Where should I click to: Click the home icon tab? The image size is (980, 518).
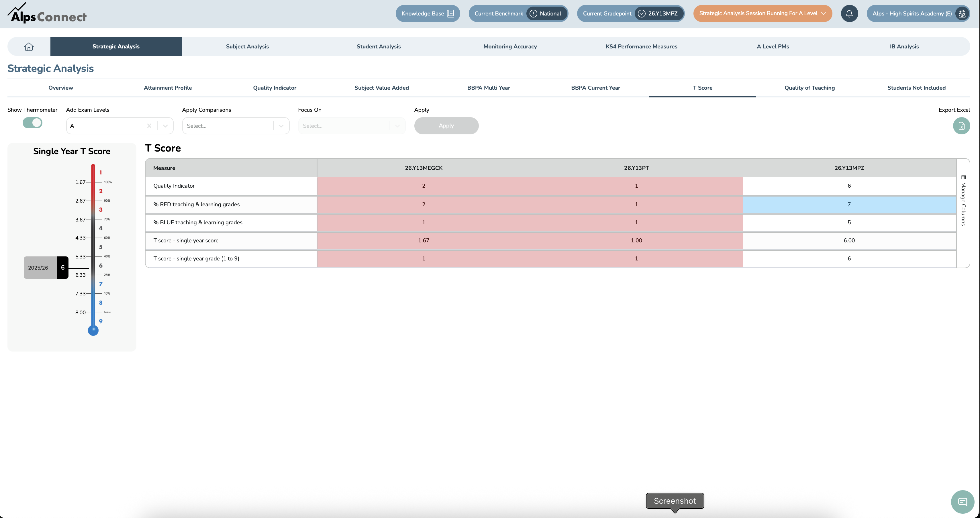[29, 46]
